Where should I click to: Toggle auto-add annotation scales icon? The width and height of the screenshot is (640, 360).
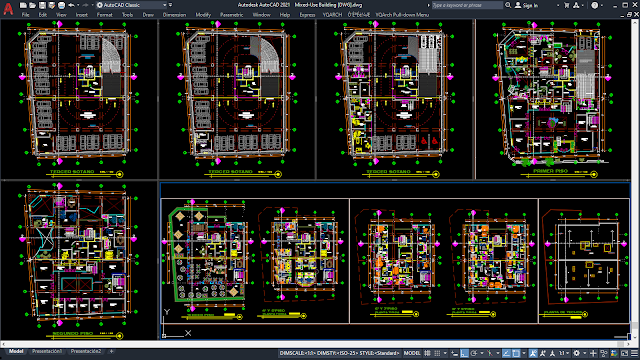click(542, 353)
